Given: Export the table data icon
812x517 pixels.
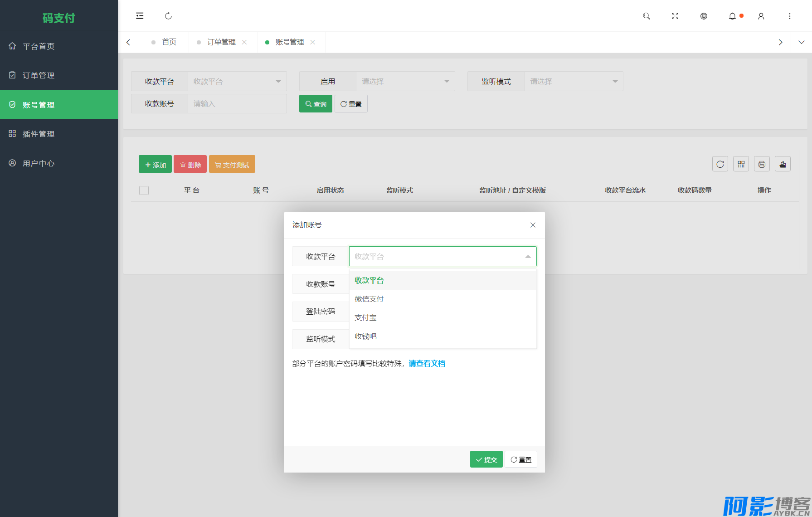Looking at the screenshot, I should (783, 164).
